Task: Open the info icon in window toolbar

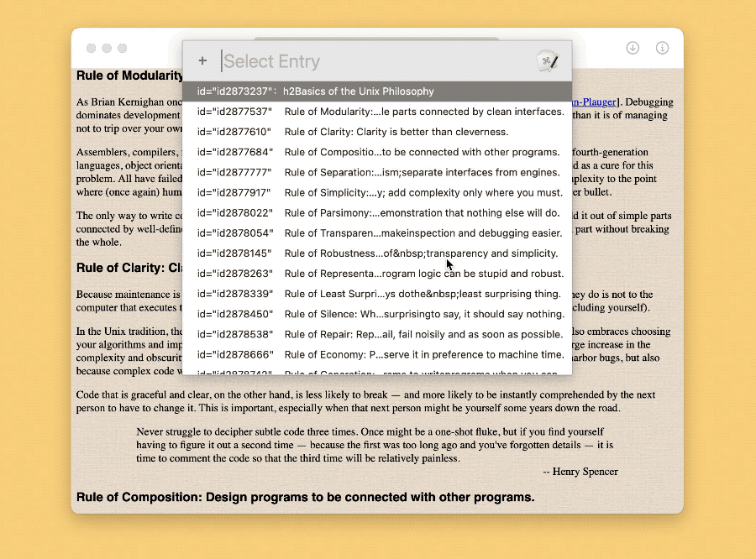Action: (x=662, y=48)
